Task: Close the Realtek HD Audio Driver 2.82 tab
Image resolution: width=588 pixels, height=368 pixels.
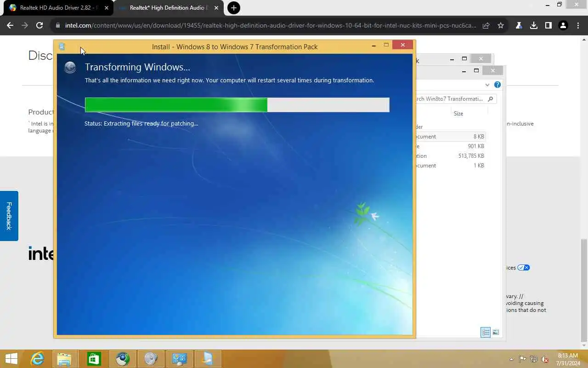Action: 107,8
